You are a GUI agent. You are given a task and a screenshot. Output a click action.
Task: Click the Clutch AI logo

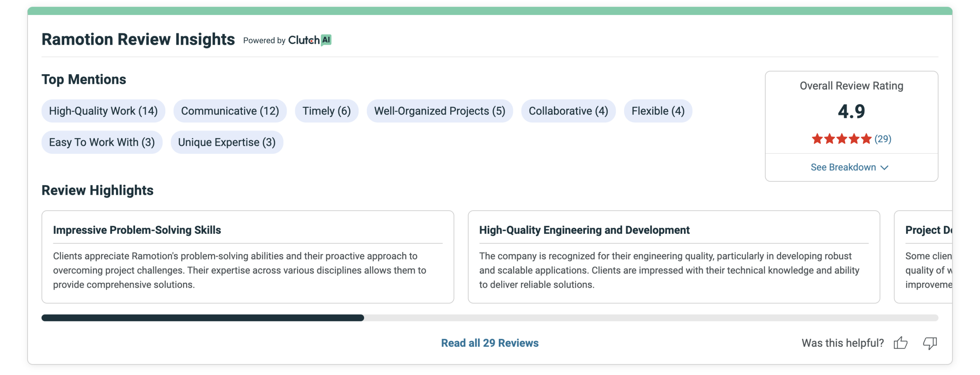tap(309, 40)
